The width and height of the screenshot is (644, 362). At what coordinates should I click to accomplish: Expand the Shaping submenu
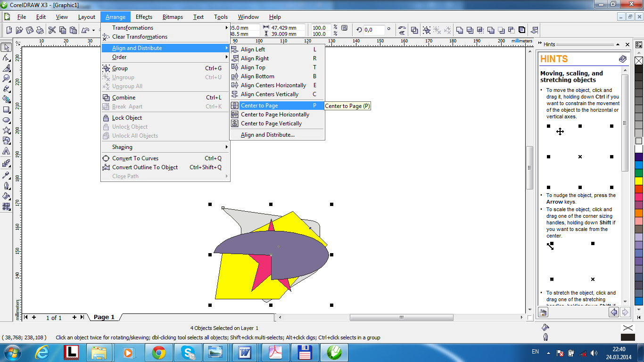(x=165, y=147)
